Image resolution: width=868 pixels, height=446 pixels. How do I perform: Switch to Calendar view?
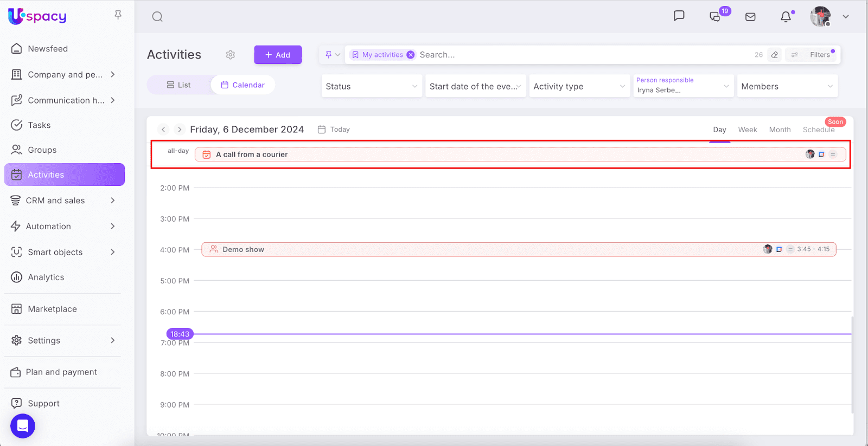coord(243,85)
